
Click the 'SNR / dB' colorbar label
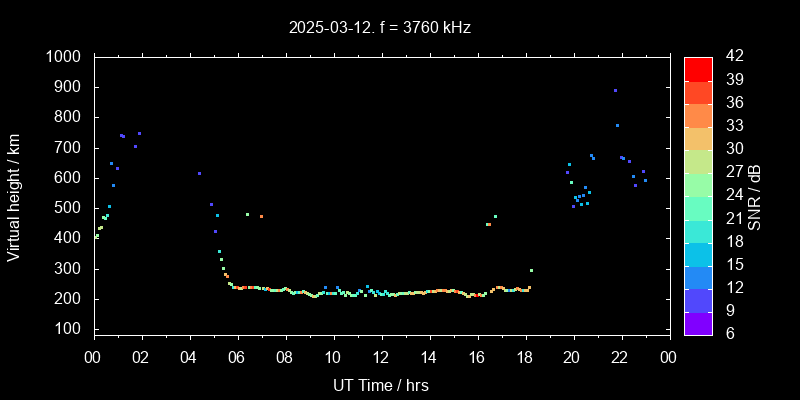(x=755, y=197)
